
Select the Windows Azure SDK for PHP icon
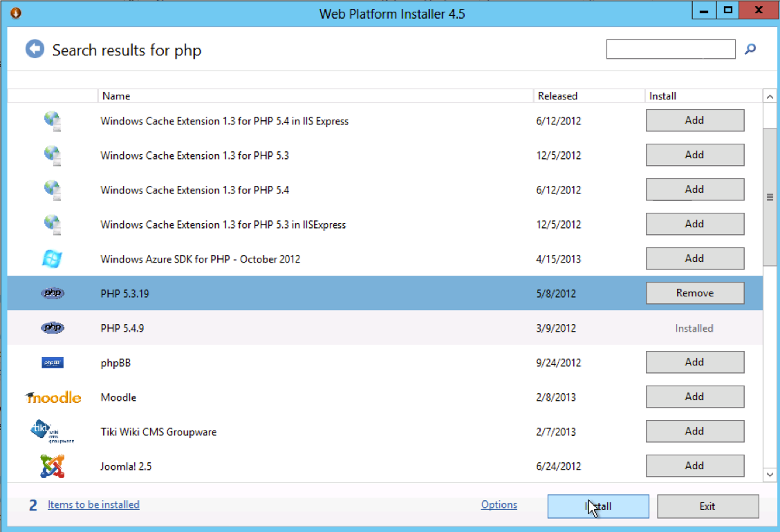click(x=53, y=259)
